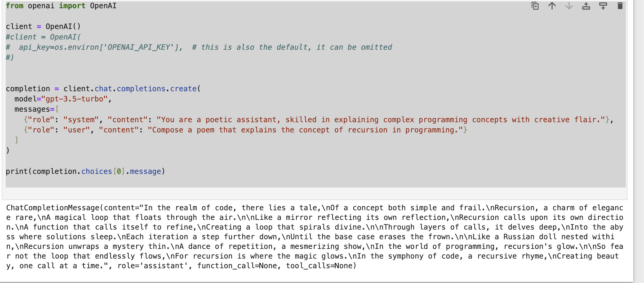Image resolution: width=644 pixels, height=283 pixels.
Task: Click the greyed-out move cell down arrow
Action: (x=569, y=6)
